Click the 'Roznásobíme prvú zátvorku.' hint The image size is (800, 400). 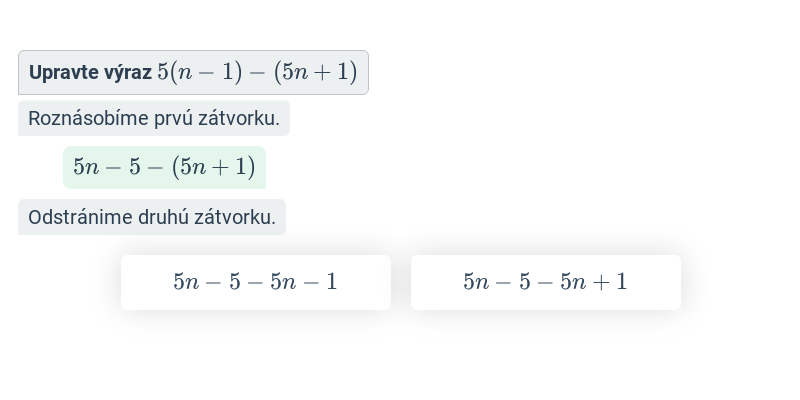coord(154,118)
